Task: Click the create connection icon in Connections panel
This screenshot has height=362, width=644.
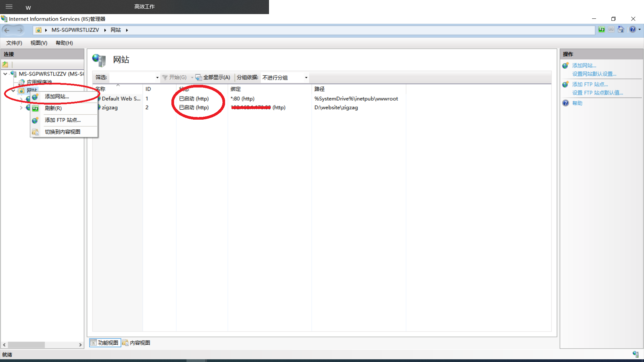Action: (x=5, y=64)
